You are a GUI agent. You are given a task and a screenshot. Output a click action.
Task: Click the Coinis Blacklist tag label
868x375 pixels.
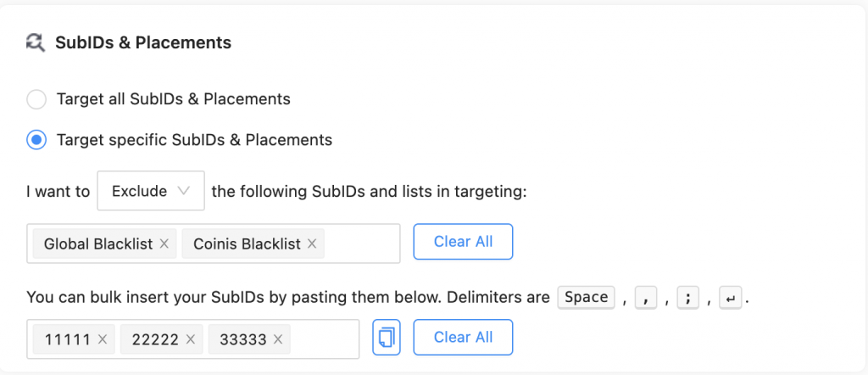[x=247, y=244]
